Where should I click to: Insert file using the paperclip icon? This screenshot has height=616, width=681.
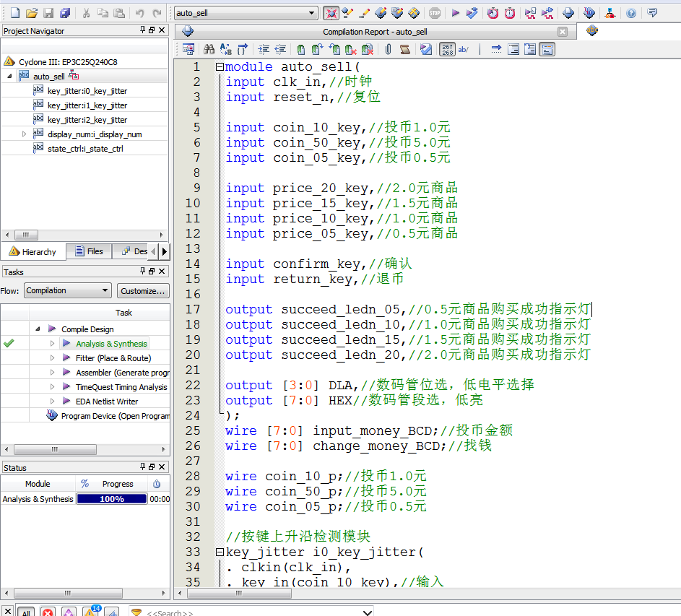(x=389, y=49)
